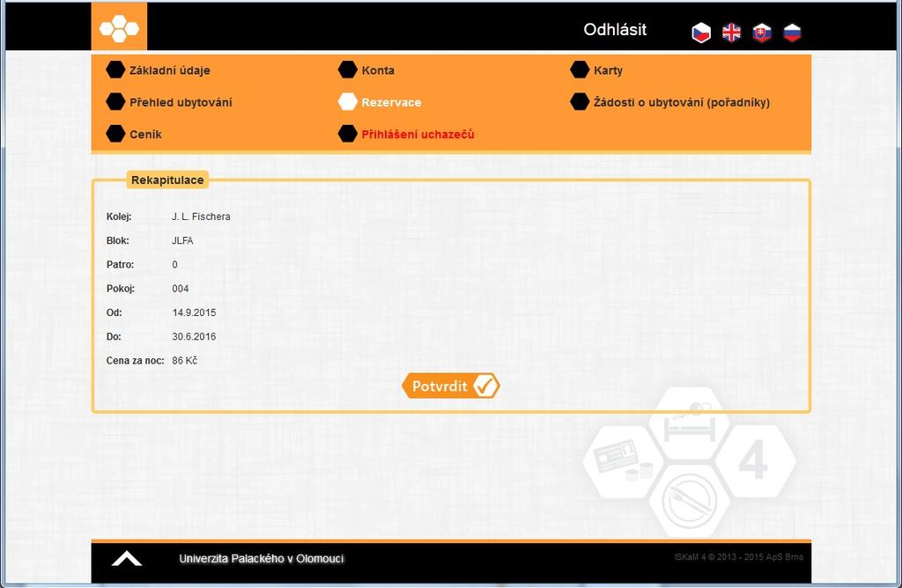Screen dimensions: 902x588
Task: Open Ceník menu item
Action: point(145,134)
